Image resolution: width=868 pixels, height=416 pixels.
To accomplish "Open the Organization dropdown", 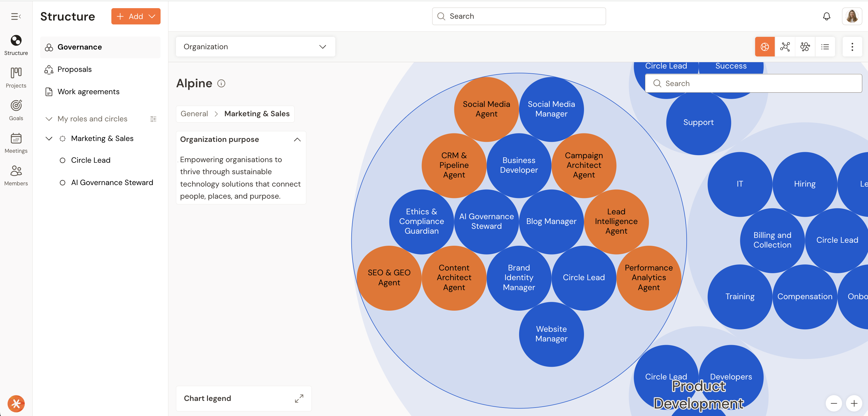I will 255,47.
